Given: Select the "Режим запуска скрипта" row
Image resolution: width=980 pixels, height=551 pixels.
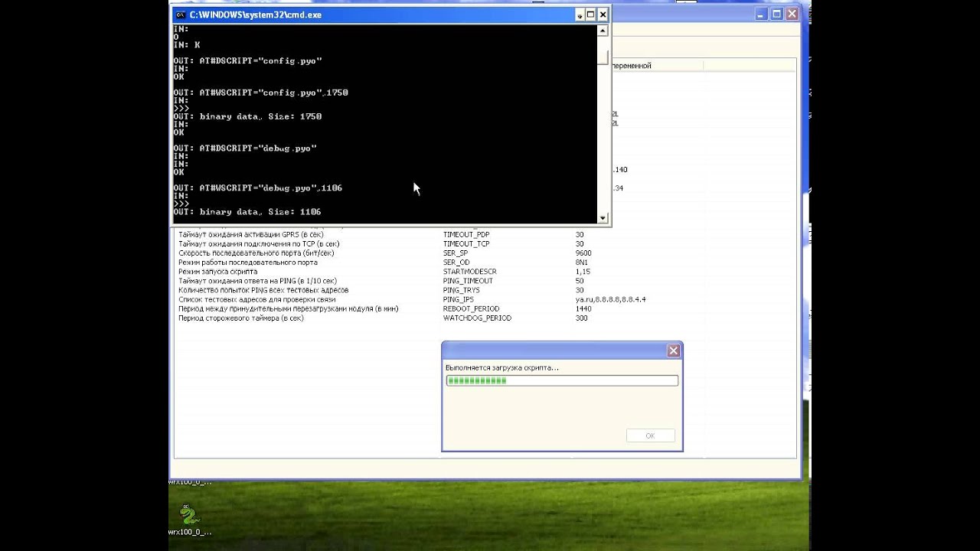Looking at the screenshot, I should click(x=485, y=272).
